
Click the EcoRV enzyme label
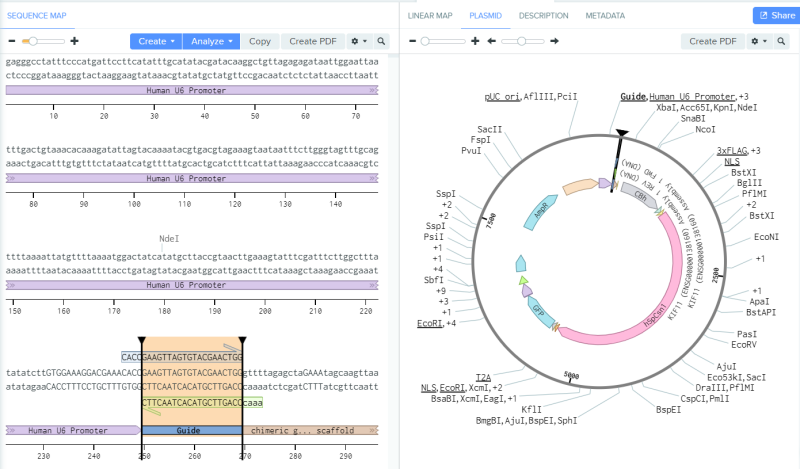pos(744,345)
